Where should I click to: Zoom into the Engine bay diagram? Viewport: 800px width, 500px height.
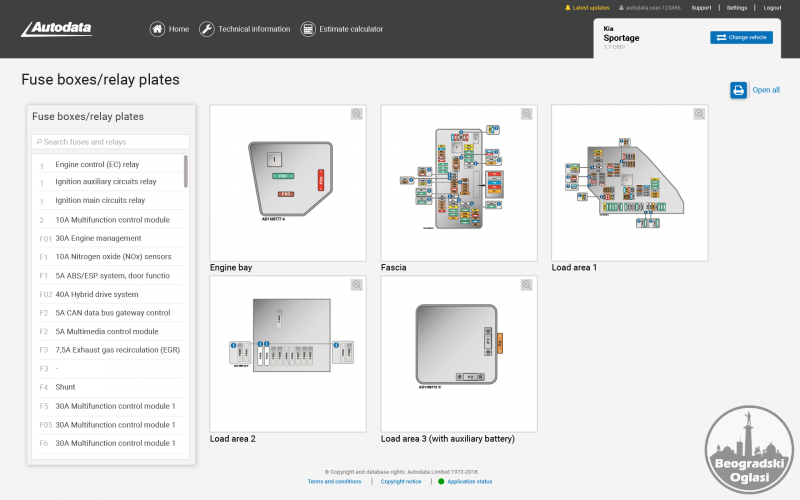click(357, 114)
